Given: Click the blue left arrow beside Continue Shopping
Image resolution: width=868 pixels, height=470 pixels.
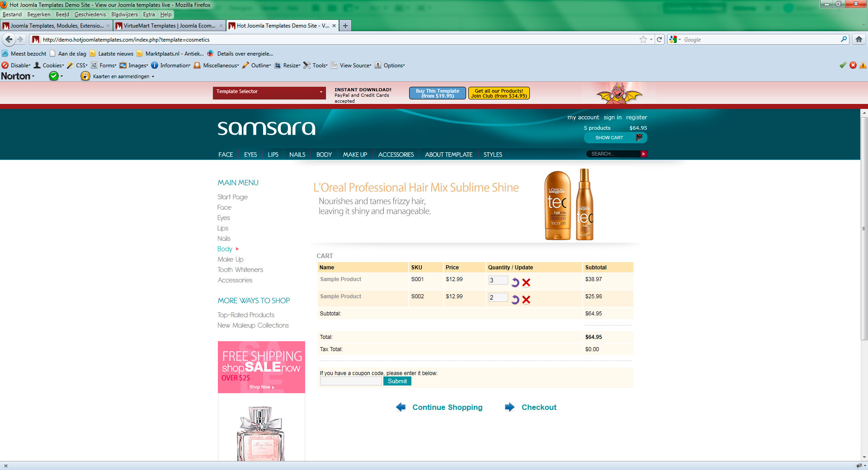Looking at the screenshot, I should [401, 407].
